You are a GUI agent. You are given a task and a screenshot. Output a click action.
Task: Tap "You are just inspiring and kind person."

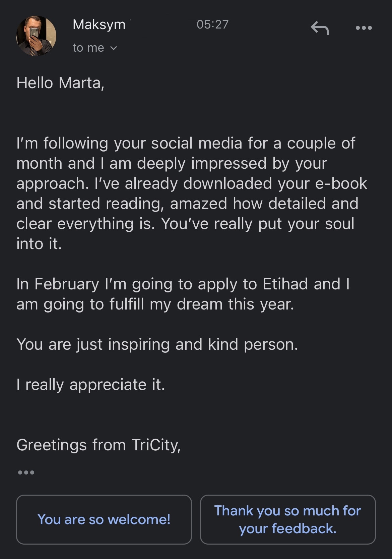[x=157, y=344]
